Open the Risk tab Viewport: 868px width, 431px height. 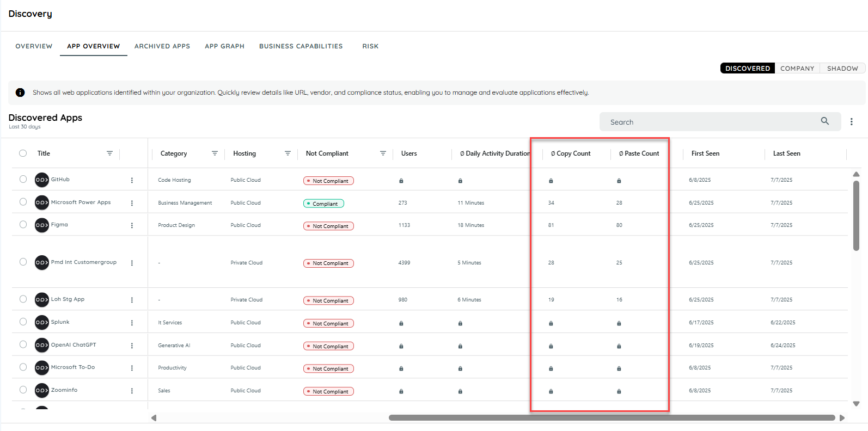[x=370, y=46]
